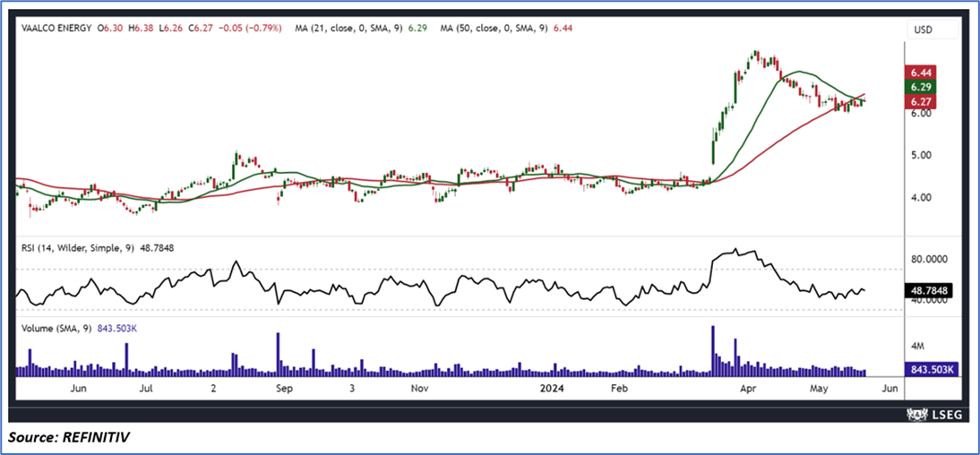Click the 80.0000 RSI axis label

(x=931, y=260)
